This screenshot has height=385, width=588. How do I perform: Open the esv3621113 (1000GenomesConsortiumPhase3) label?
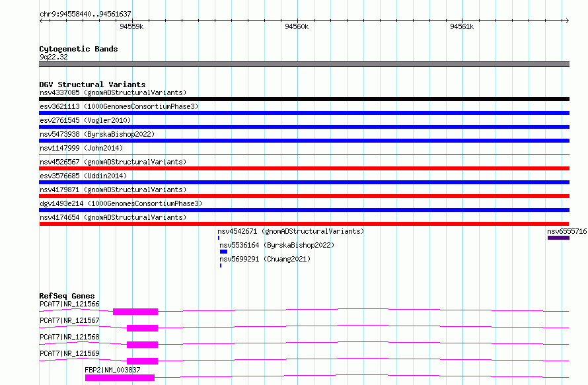tap(119, 106)
